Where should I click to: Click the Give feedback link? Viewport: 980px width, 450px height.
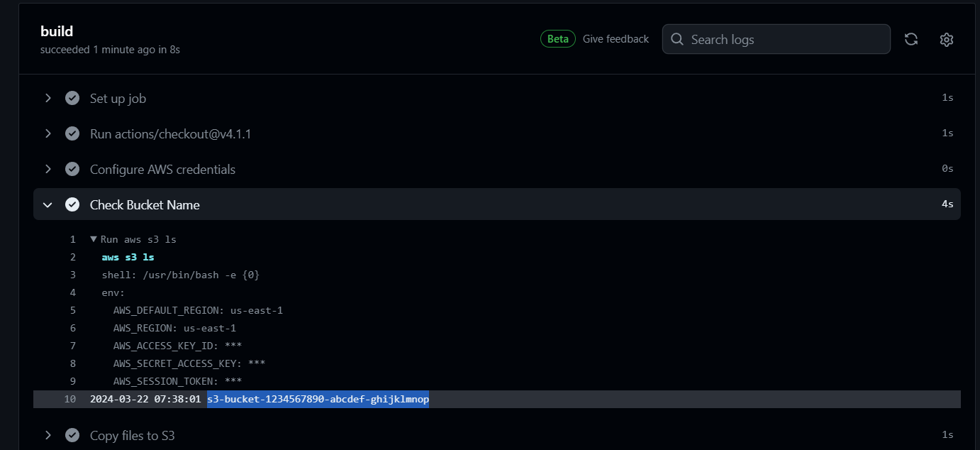616,39
